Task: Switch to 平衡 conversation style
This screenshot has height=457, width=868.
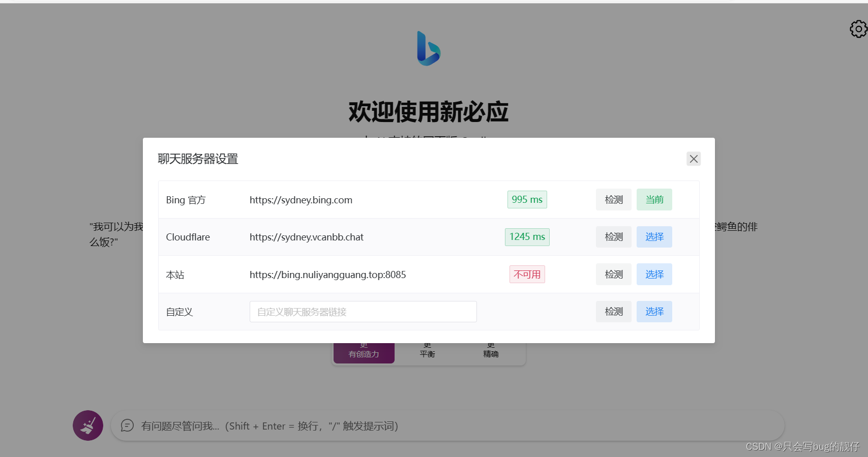Action: point(427,353)
